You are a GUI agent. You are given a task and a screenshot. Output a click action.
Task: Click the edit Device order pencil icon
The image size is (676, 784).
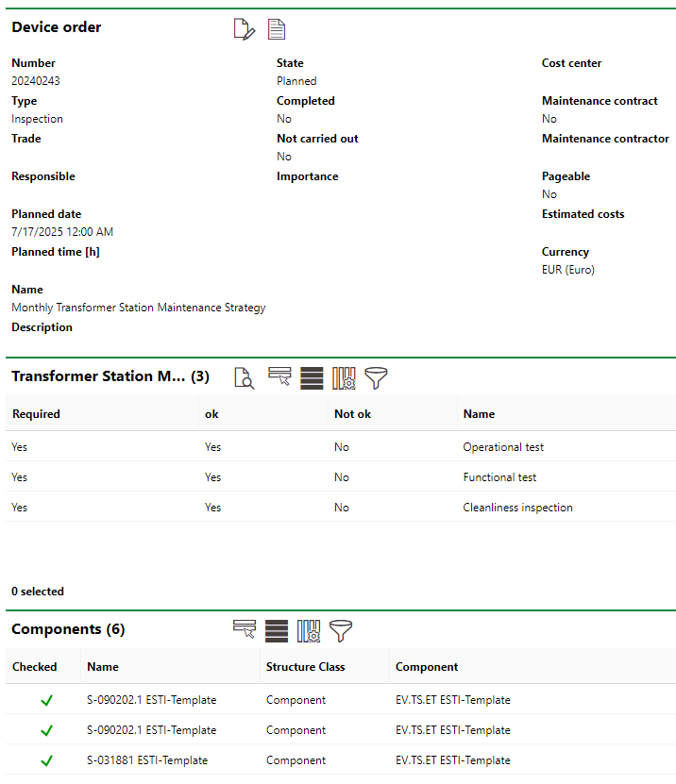[x=245, y=29]
